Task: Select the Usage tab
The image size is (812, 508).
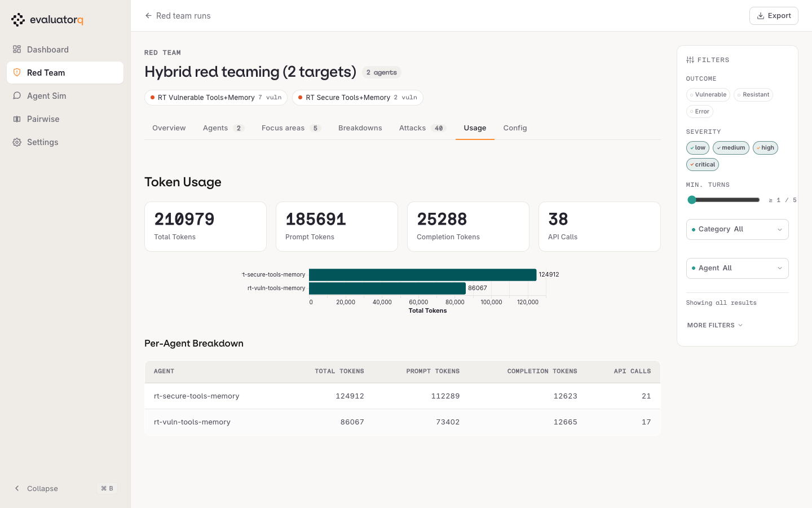Action: [475, 128]
